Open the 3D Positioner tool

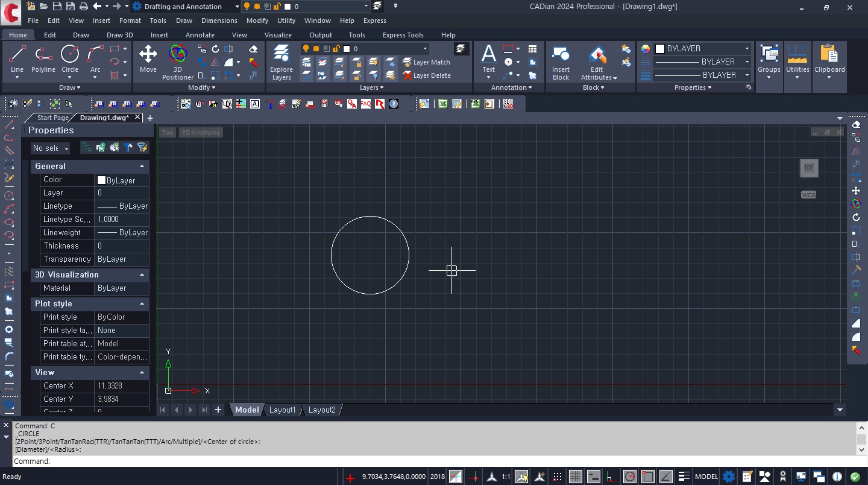click(x=178, y=61)
